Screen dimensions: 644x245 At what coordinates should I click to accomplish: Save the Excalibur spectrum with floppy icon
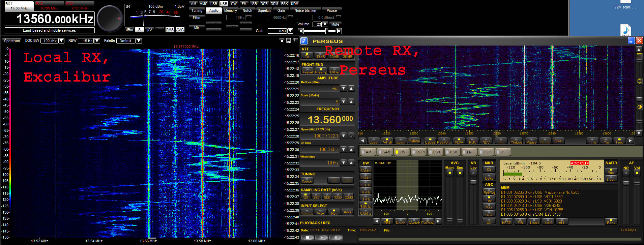288,40
